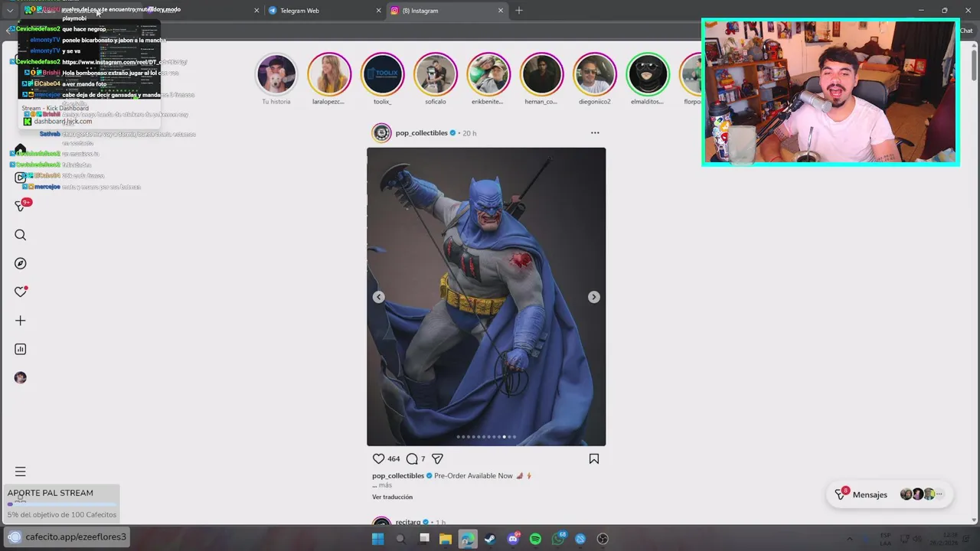This screenshot has height=551, width=980.
Task: View hernan_co story
Action: coord(541,74)
